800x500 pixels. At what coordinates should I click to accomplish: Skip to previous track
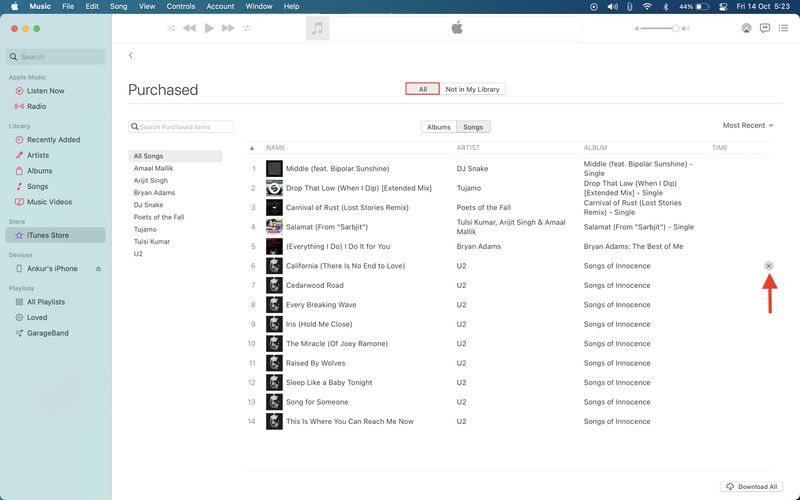click(x=189, y=28)
